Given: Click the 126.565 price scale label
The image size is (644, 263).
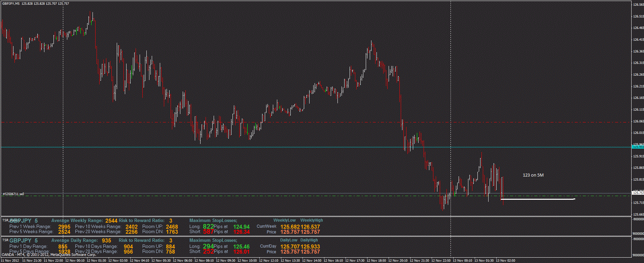Looking at the screenshot, I should point(638,5).
